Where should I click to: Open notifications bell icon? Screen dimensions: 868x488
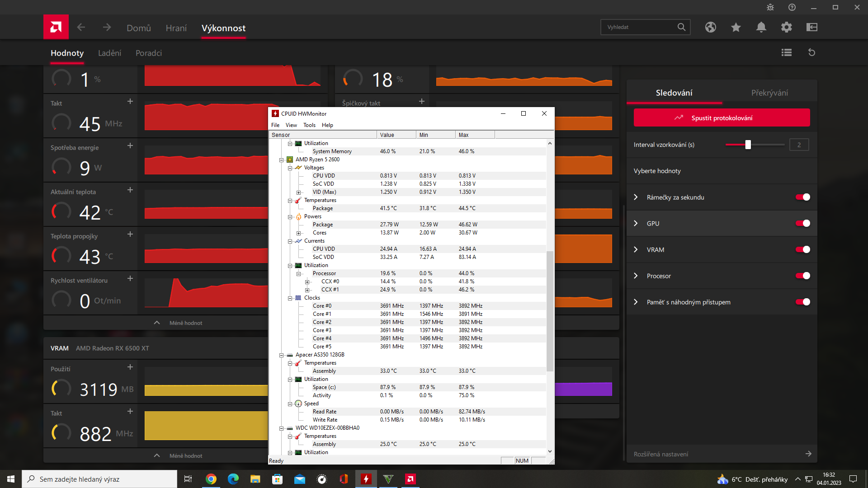click(x=761, y=27)
